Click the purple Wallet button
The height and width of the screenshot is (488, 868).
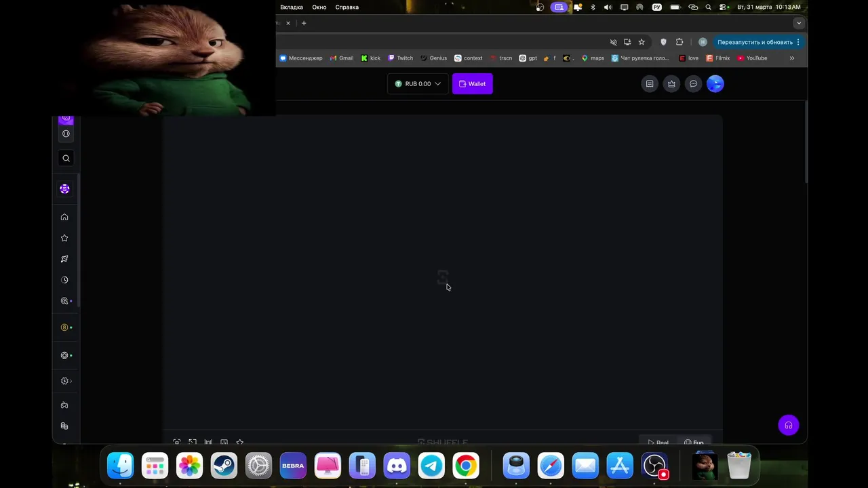[473, 84]
